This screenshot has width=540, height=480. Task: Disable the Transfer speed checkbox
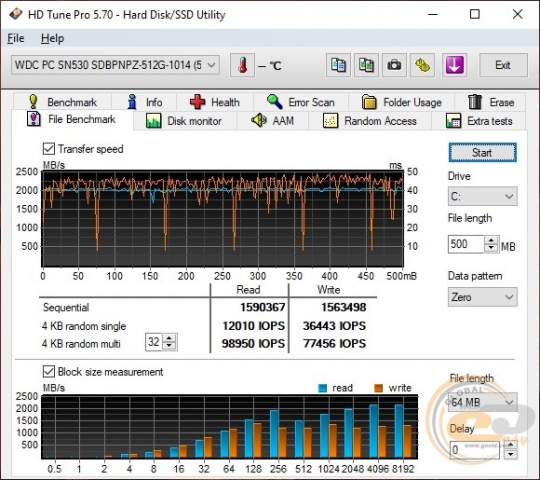point(49,149)
